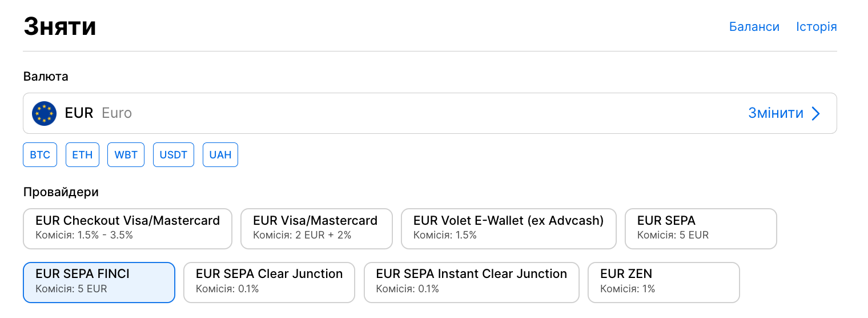Image resolution: width=868 pixels, height=318 pixels.
Task: Click the EUR flag icon
Action: [x=45, y=113]
